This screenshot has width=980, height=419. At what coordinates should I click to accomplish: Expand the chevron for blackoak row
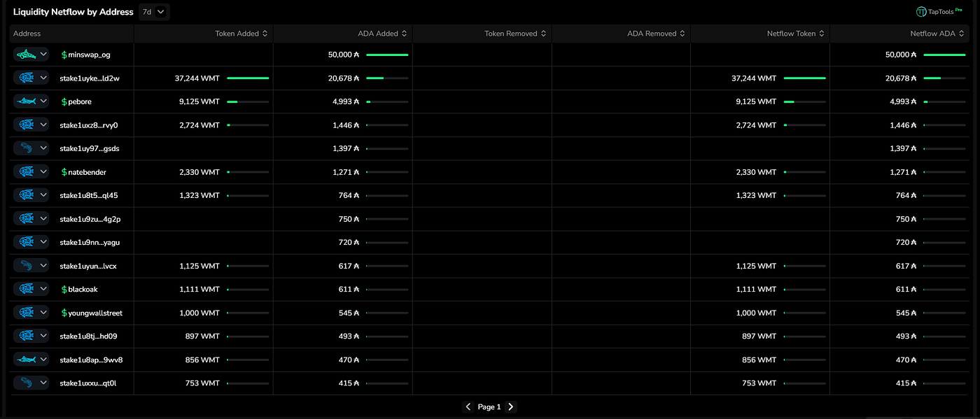tap(43, 289)
